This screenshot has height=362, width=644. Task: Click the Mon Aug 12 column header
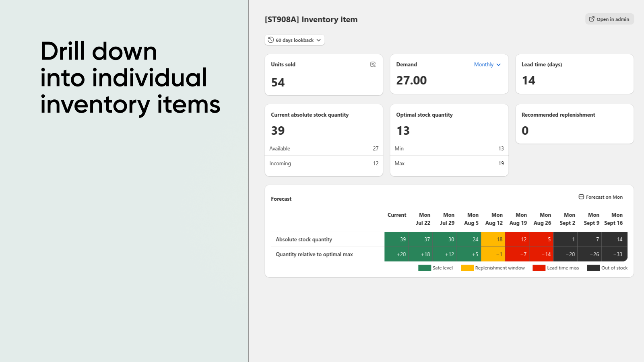tap(494, 219)
